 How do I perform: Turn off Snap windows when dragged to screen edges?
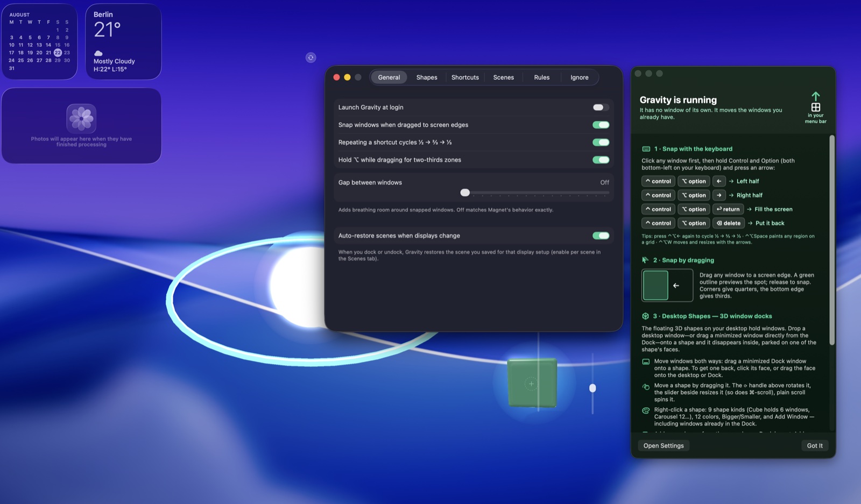click(601, 125)
